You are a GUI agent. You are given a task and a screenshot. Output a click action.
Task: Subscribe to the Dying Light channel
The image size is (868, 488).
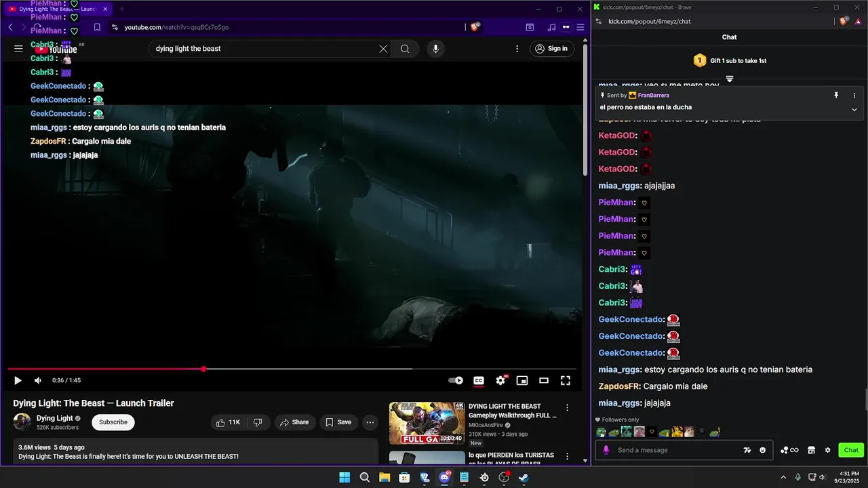113,422
